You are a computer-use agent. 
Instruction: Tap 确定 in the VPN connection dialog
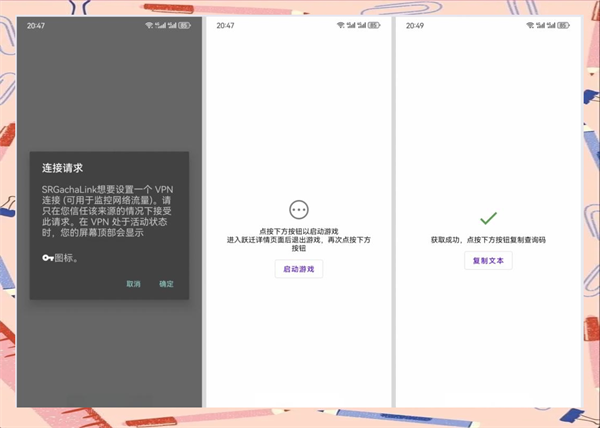(166, 283)
